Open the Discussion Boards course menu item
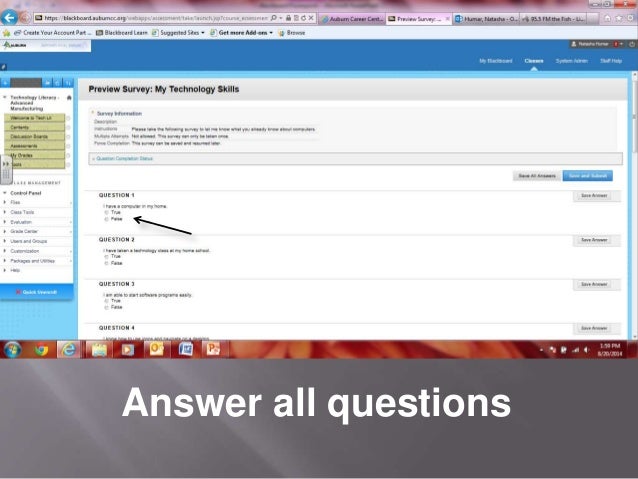 [34, 137]
